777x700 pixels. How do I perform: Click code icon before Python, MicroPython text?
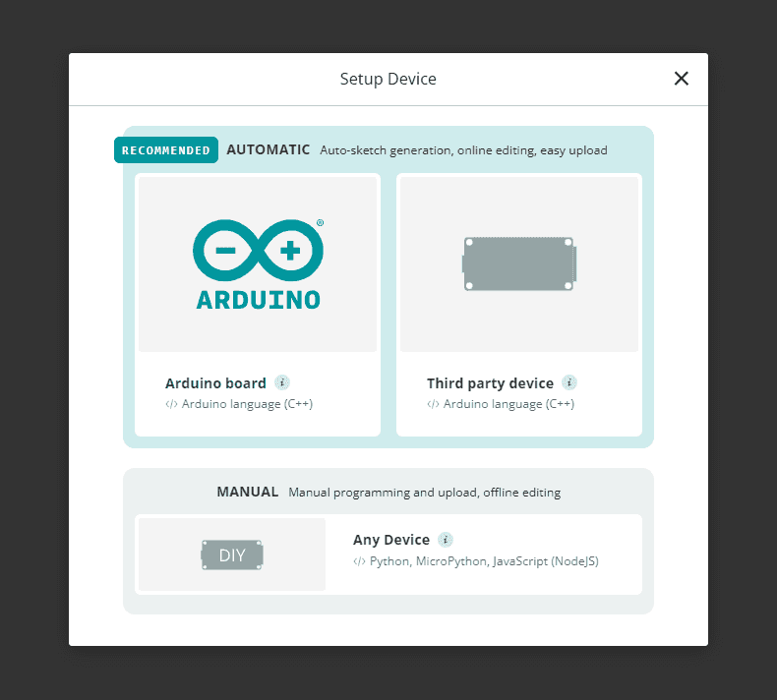tap(359, 562)
